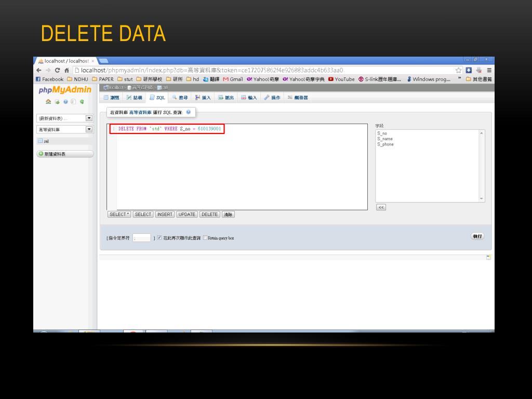Click the SQL query help icon

point(188,112)
